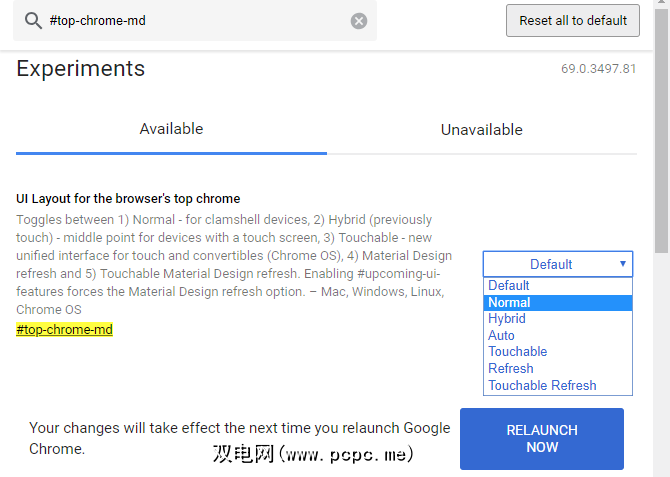The image size is (670, 477).
Task: Click Reset all to default button
Action: pos(573,21)
